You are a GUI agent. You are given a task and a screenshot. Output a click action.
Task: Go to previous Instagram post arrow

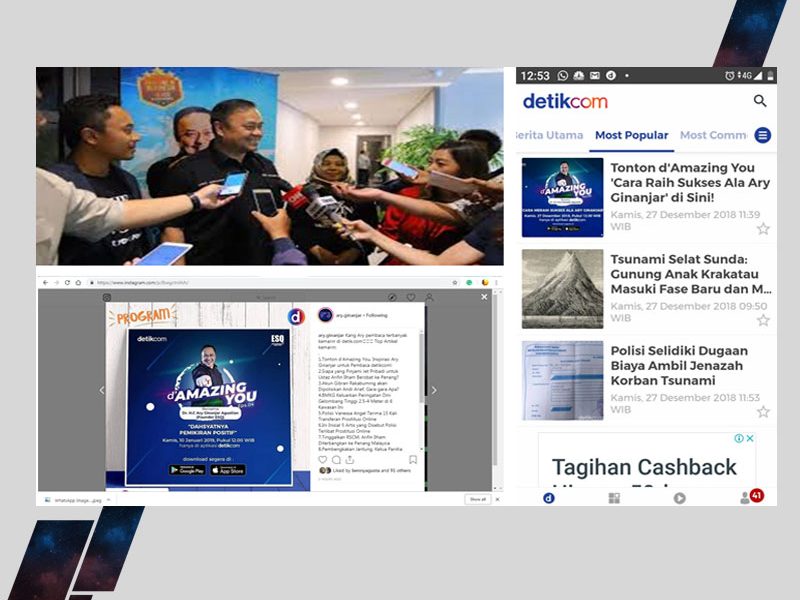(x=101, y=390)
